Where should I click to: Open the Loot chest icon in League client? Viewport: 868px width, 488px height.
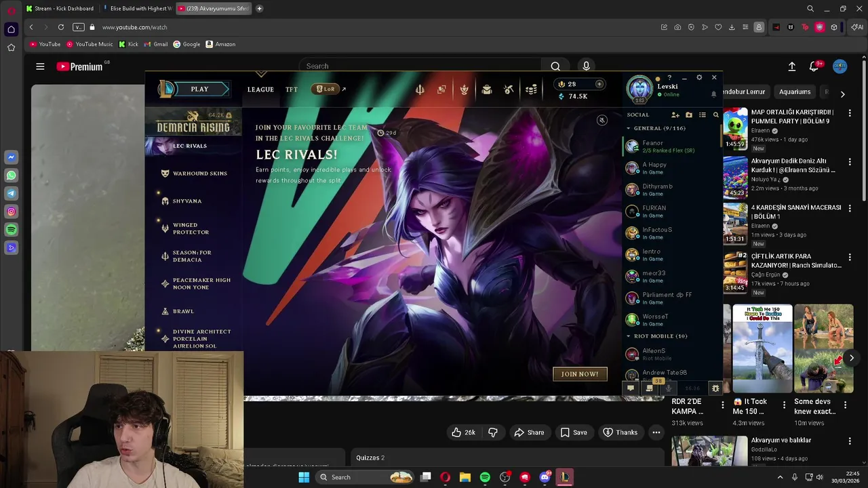click(486, 89)
